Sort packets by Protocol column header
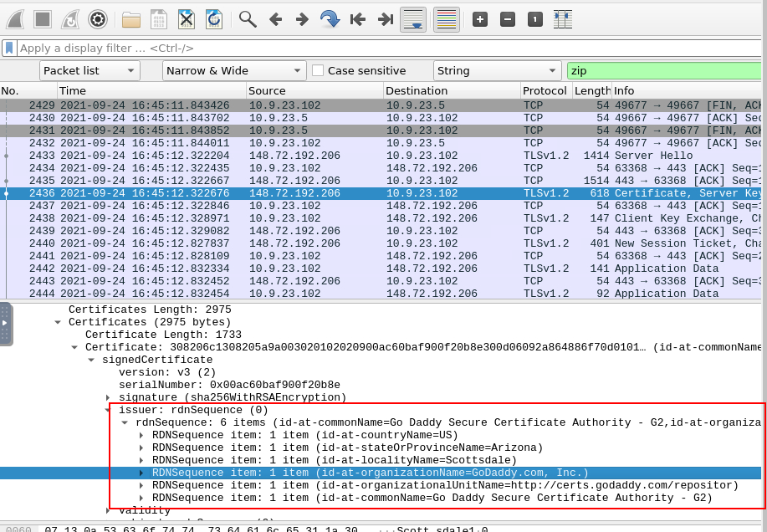The height and width of the screenshot is (532, 767). pyautogui.click(x=545, y=90)
